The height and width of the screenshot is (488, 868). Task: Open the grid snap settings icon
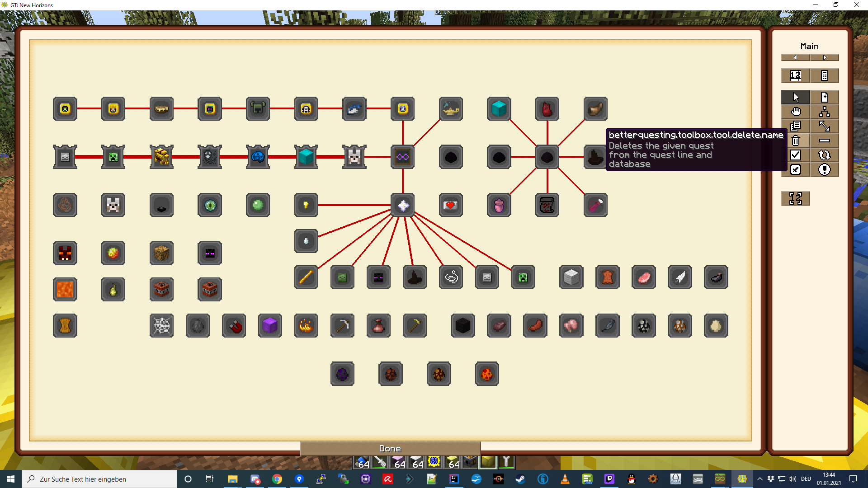796,198
